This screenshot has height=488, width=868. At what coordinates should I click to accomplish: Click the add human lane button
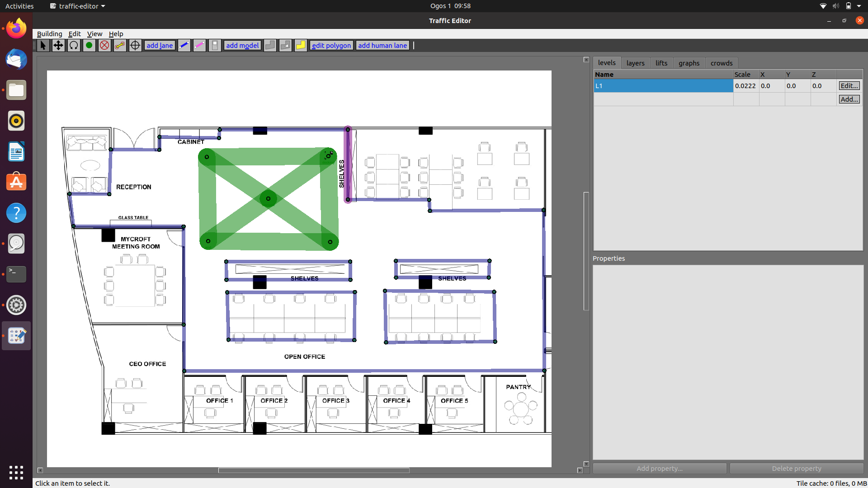382,45
